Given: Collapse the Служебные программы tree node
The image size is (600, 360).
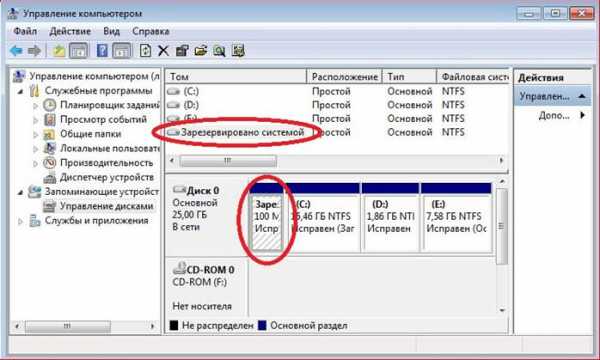Looking at the screenshot, I should point(21,91).
